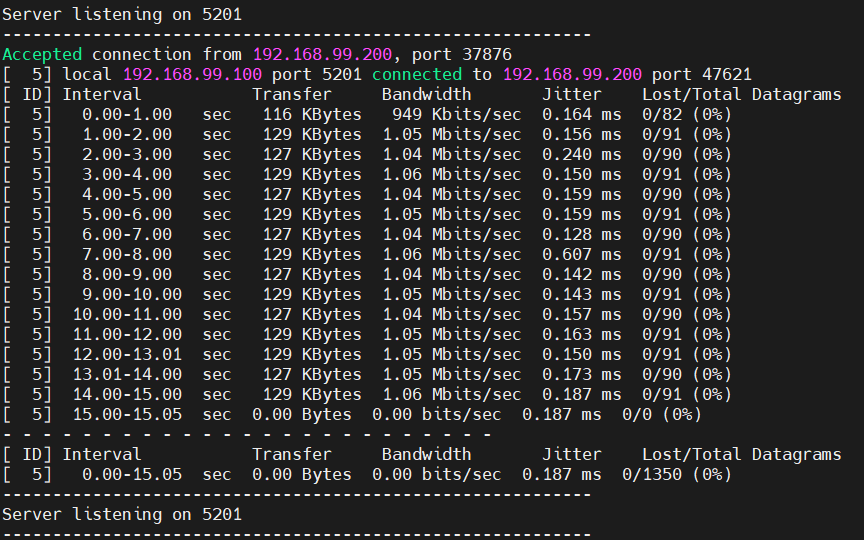Screen dimensions: 864x540
Task: Click the green "Accepted" word
Action: [42, 54]
